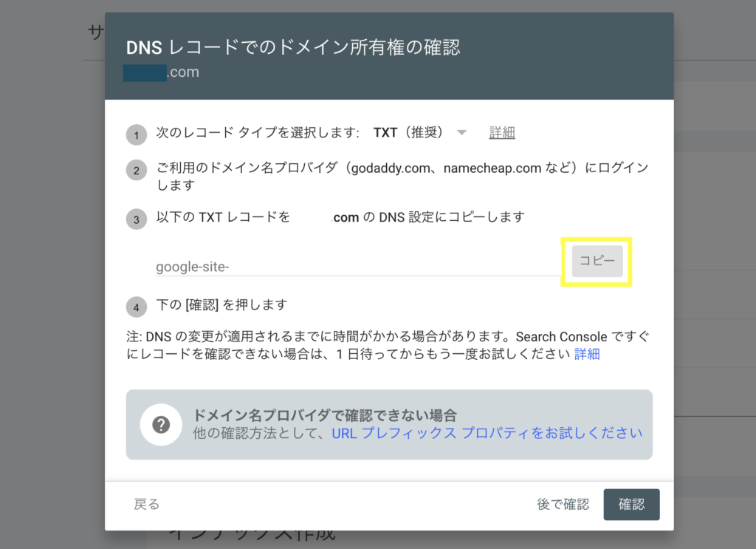Select the TXT(推奨) record type label
This screenshot has width=756, height=549.
[408, 133]
